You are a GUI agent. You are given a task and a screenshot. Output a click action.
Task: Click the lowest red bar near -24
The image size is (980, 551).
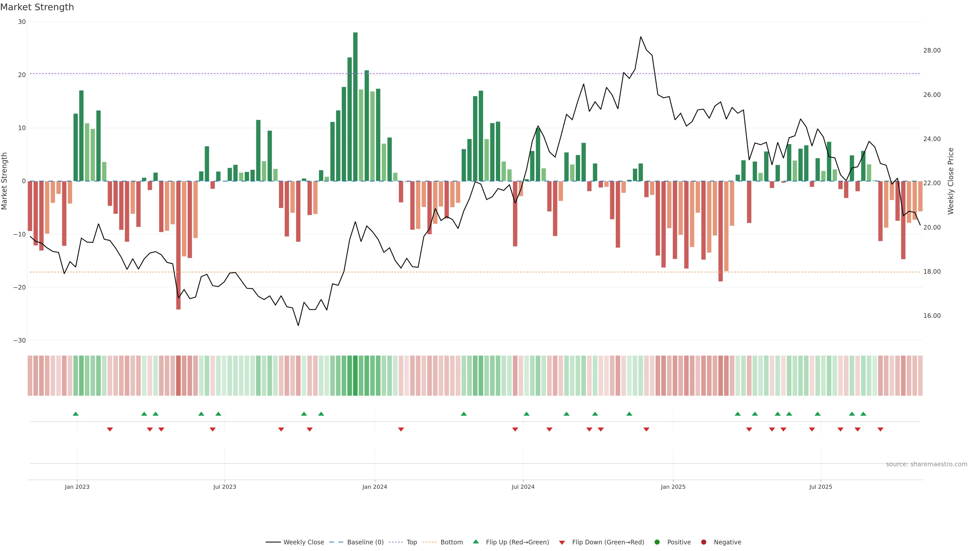[x=178, y=245]
